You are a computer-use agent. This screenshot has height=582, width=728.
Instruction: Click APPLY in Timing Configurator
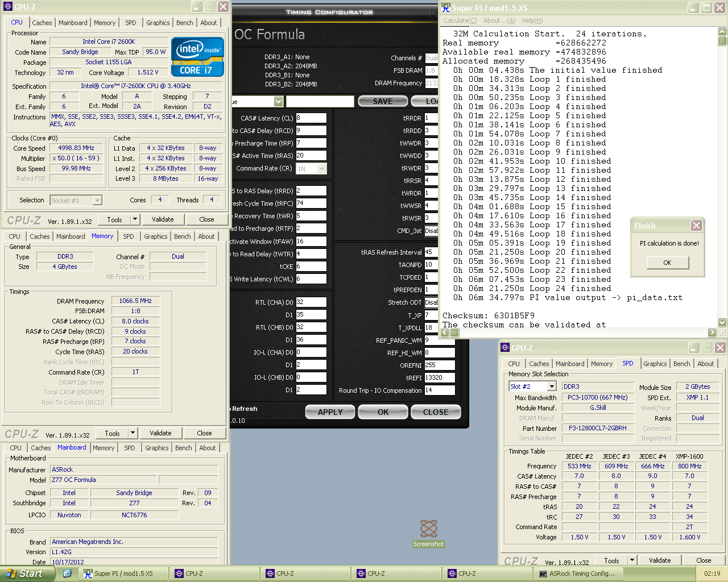click(330, 412)
